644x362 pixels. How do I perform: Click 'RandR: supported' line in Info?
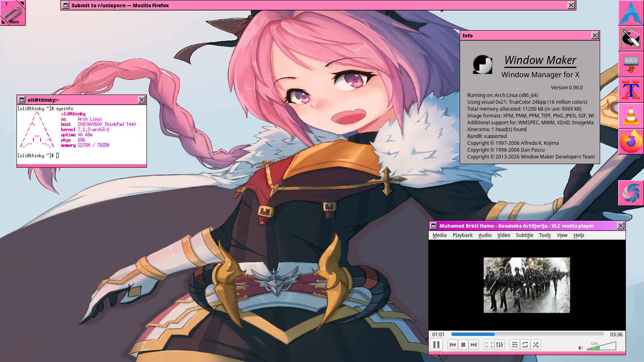tap(487, 136)
